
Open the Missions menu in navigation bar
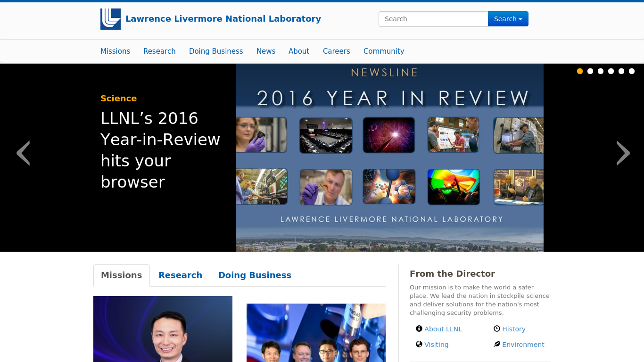click(115, 51)
